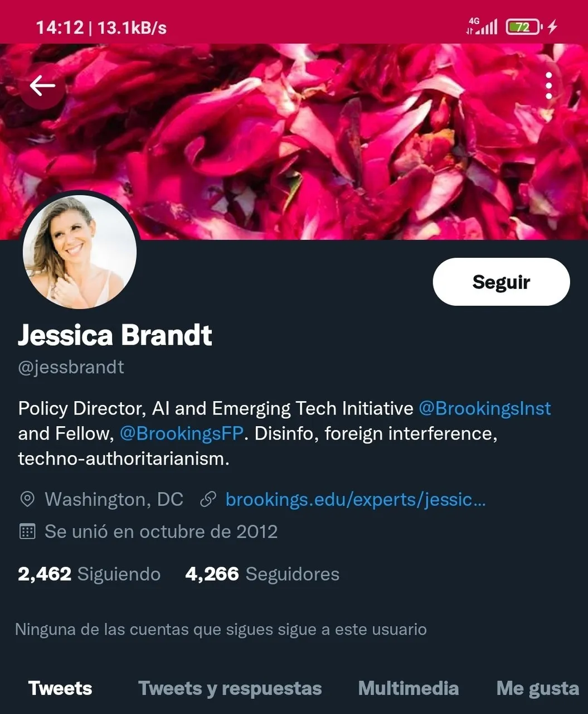Follow Jessica Brandt with Seguir button
Image resolution: width=588 pixels, height=714 pixels.
501,282
